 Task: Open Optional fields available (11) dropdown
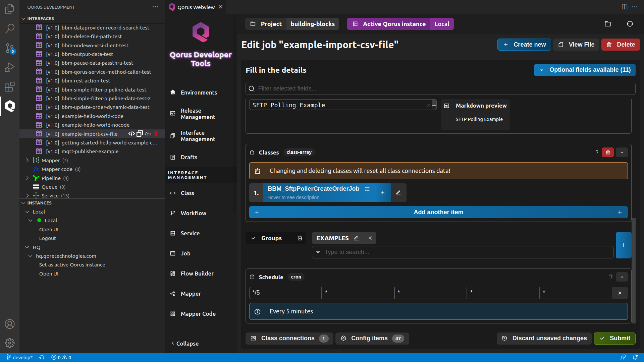(585, 70)
